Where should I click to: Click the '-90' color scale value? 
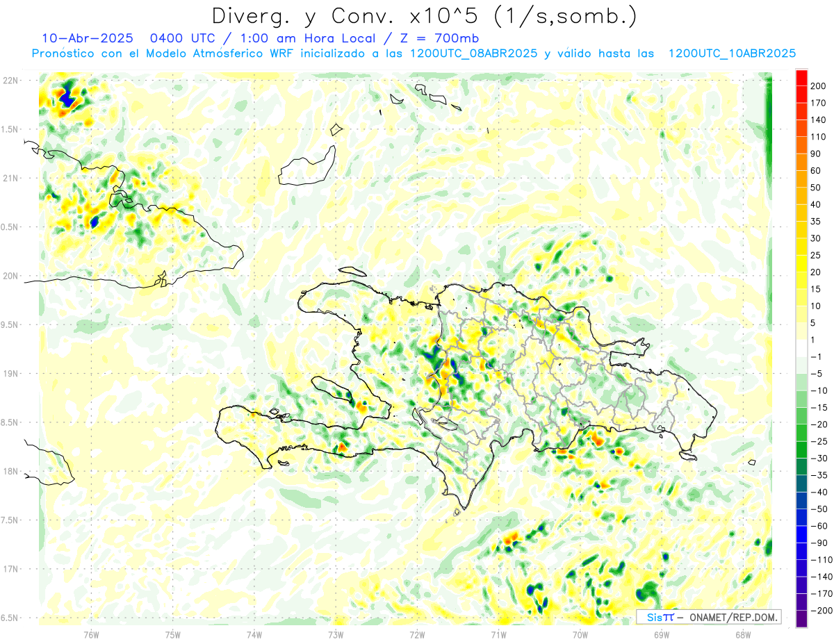(818, 543)
